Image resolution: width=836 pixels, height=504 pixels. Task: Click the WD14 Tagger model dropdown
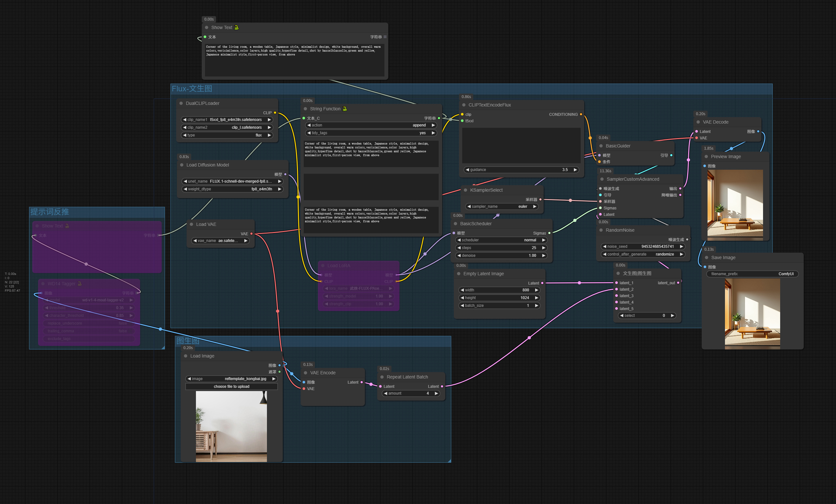[88, 300]
